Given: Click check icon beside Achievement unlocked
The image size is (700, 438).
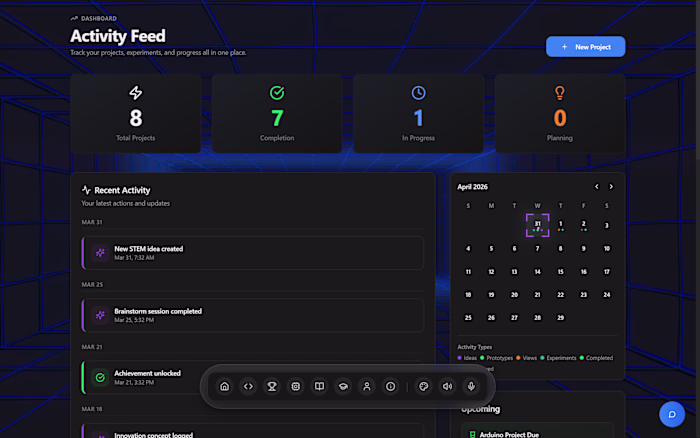Looking at the screenshot, I should coord(100,377).
